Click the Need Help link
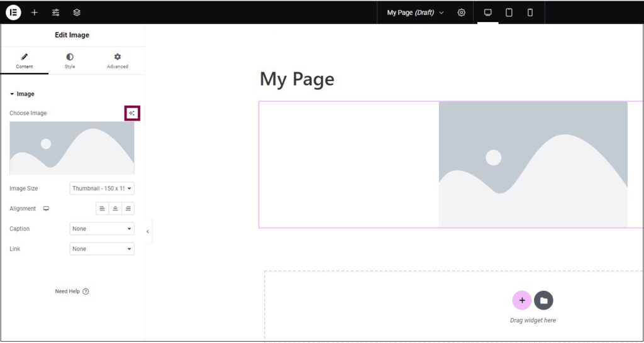 click(x=72, y=291)
